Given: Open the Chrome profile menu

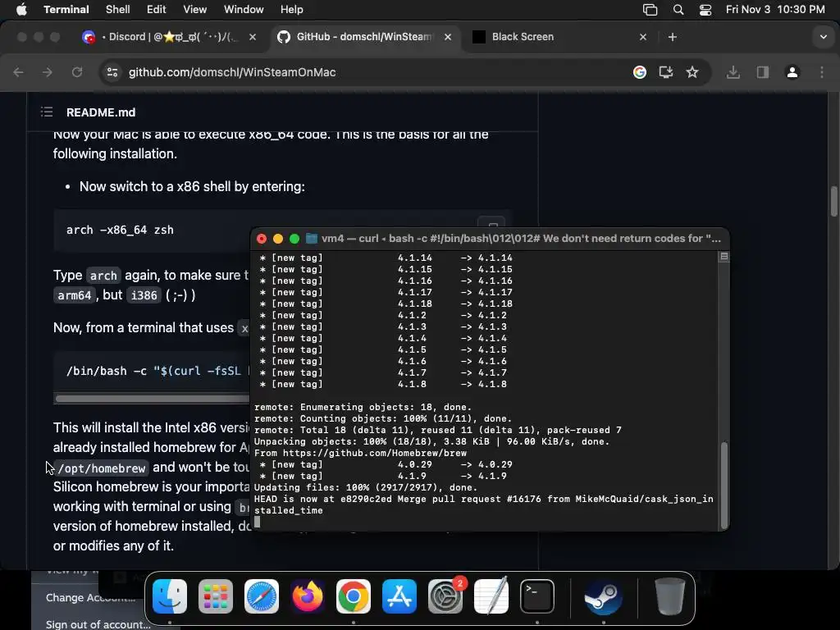Looking at the screenshot, I should point(792,72).
